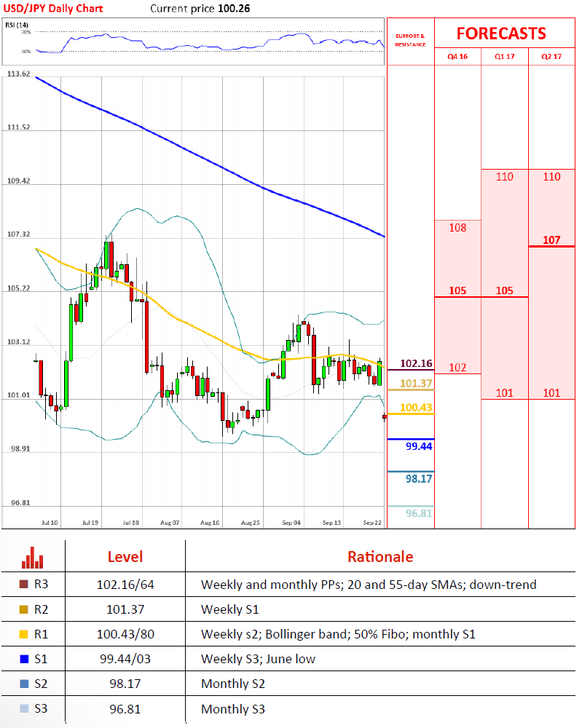Viewport: 582px width, 728px height.
Task: Click the 'FORECASTS' heading
Action: coord(501,33)
